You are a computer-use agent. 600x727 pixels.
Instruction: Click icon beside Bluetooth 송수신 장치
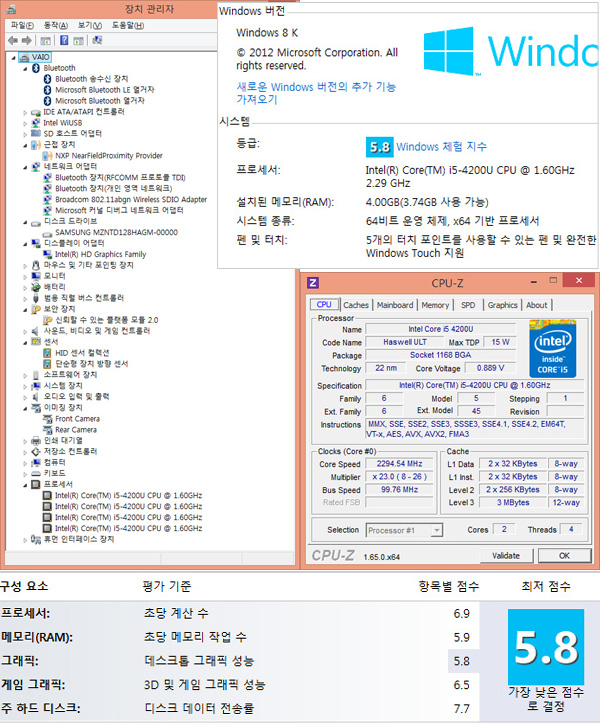tap(47, 79)
